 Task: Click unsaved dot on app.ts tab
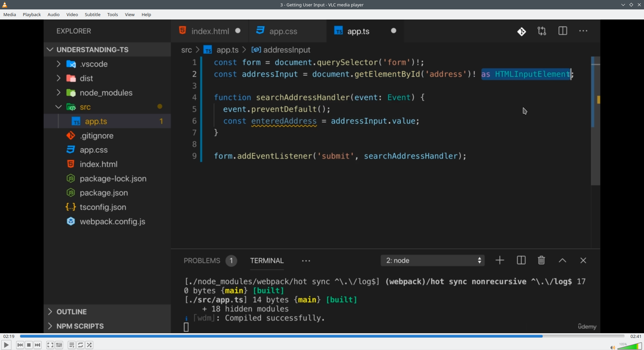[394, 31]
